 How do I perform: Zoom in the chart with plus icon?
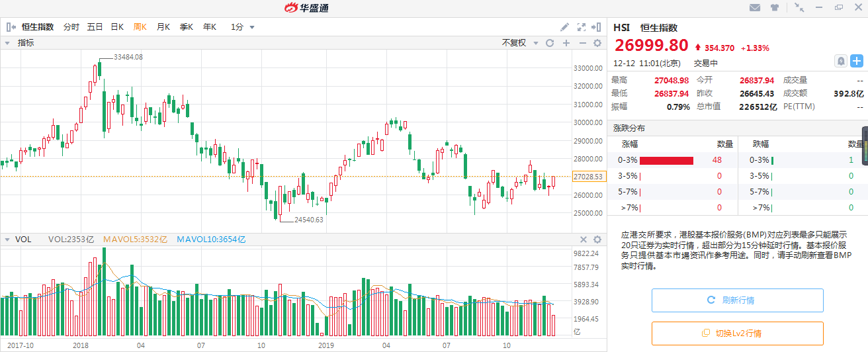point(566,43)
